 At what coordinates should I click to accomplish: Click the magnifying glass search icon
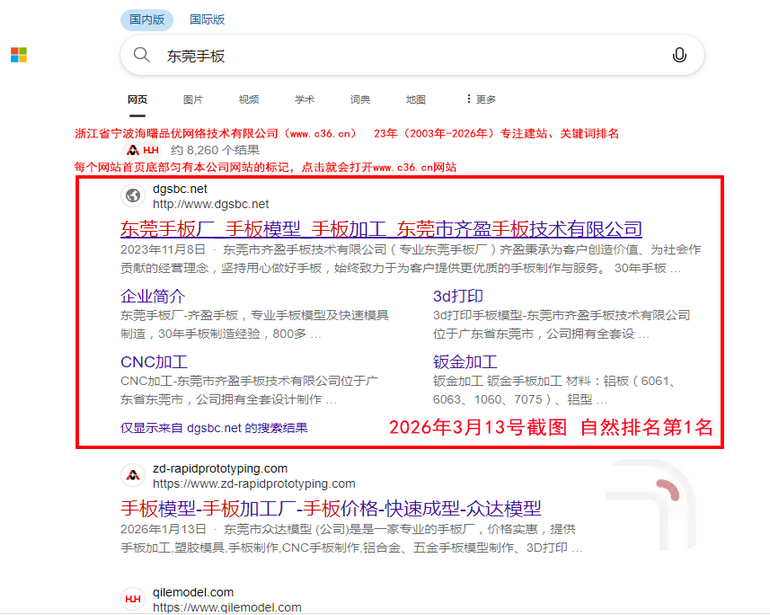(x=142, y=56)
